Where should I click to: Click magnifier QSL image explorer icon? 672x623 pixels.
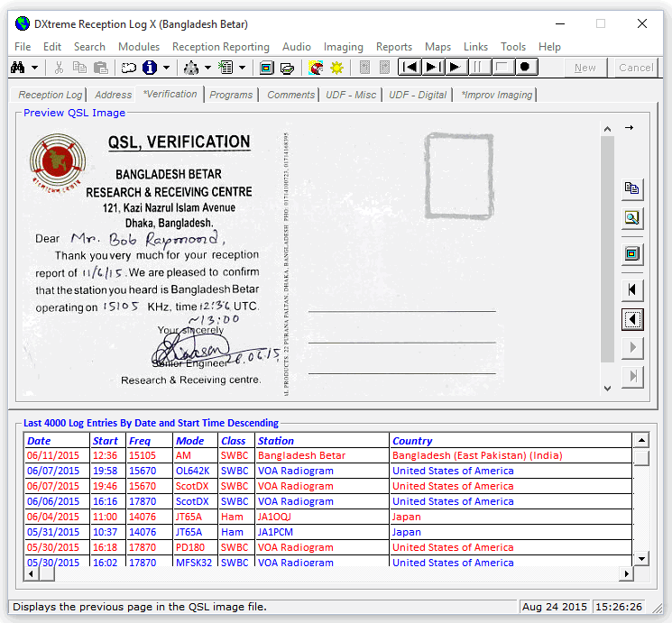click(632, 218)
